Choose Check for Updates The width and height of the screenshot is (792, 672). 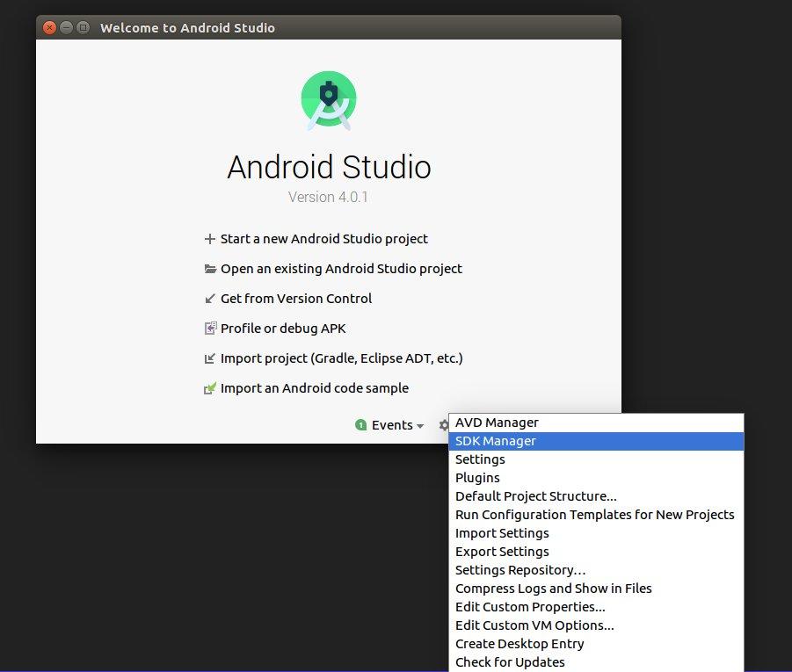(x=596, y=662)
